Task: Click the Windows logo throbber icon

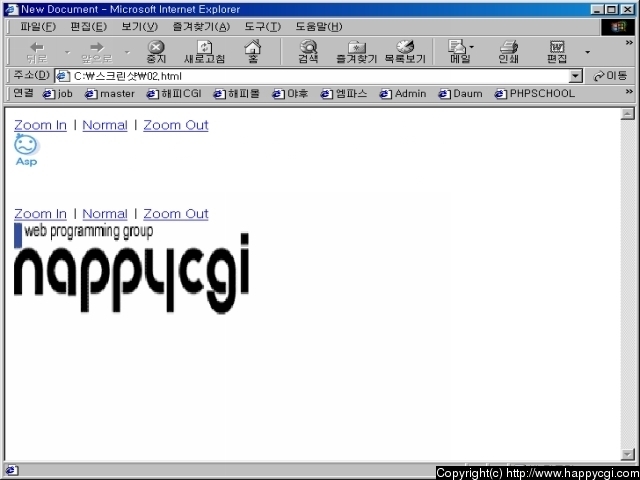Action: (618, 27)
